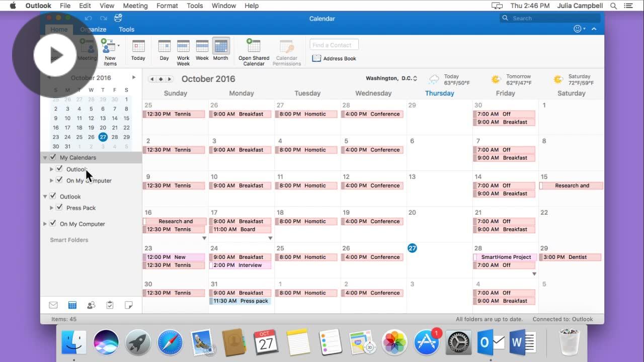Launch Siri from the Dock

106,343
